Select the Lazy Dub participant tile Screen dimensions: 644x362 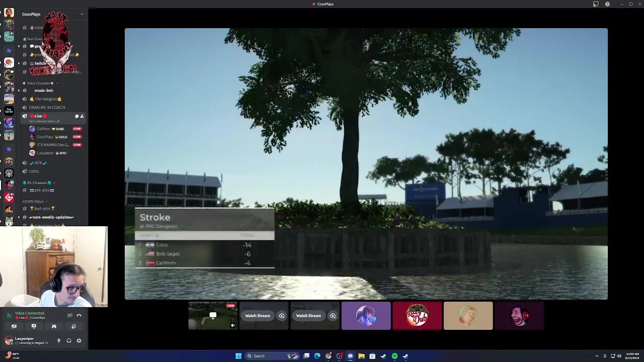tap(417, 316)
